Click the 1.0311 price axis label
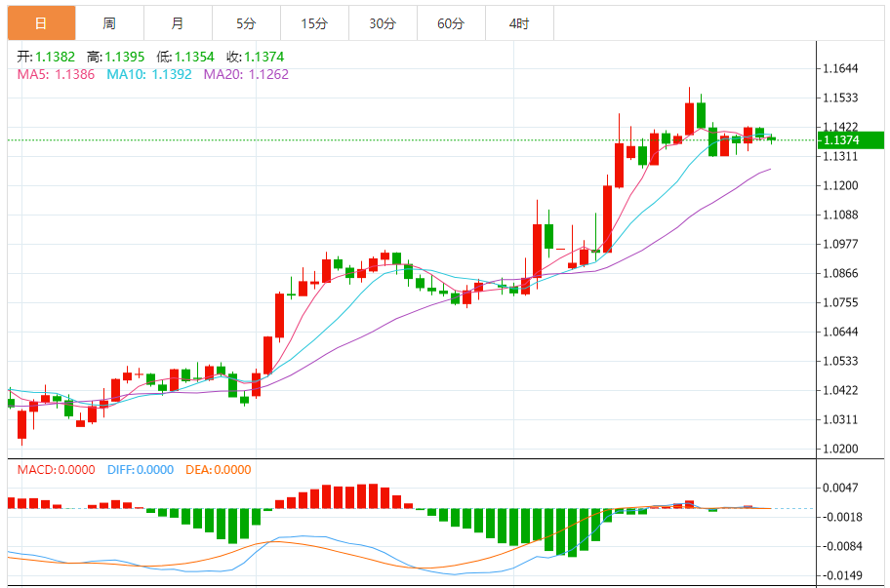This screenshot has height=588, width=890. click(x=840, y=419)
